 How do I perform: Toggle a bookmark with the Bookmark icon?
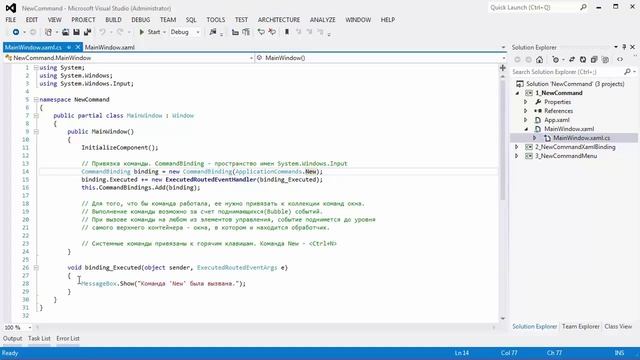[287, 32]
